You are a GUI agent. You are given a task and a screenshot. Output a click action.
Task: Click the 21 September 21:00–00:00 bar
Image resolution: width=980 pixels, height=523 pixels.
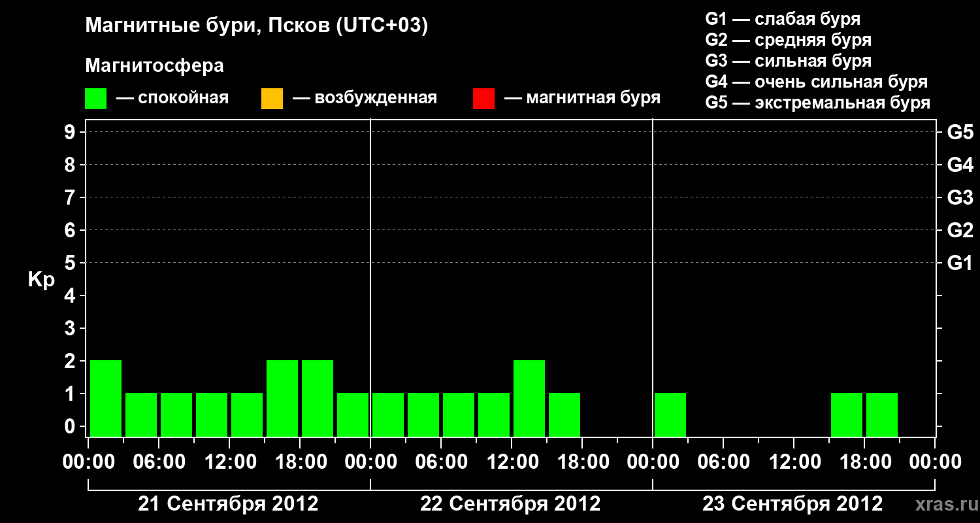[x=353, y=414]
